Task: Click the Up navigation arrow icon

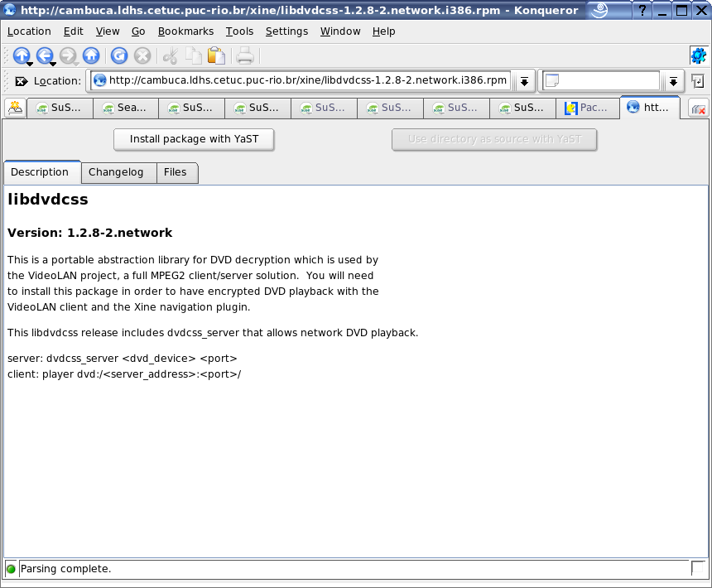Action: click(21, 55)
